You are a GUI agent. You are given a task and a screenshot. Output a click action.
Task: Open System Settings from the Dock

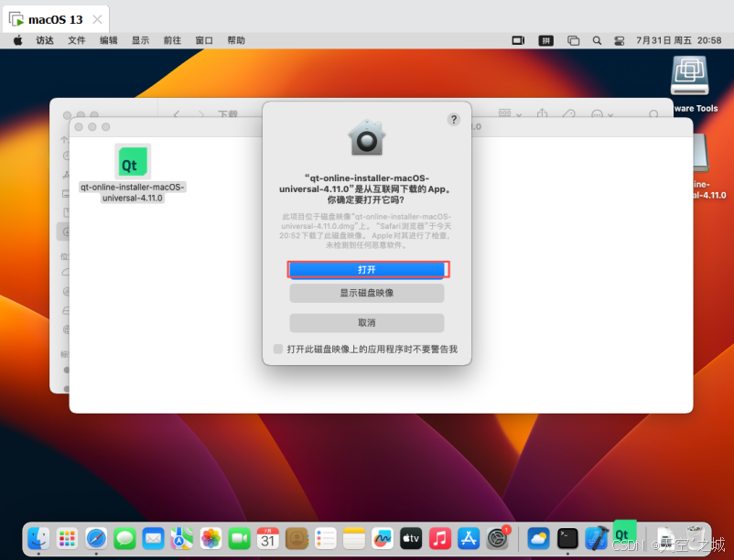pos(497,539)
